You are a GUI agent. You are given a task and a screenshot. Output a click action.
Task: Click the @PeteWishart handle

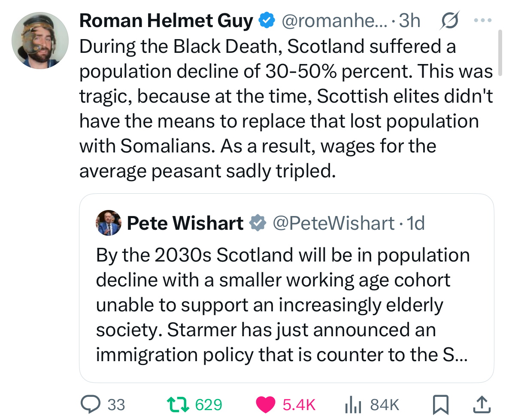click(333, 223)
